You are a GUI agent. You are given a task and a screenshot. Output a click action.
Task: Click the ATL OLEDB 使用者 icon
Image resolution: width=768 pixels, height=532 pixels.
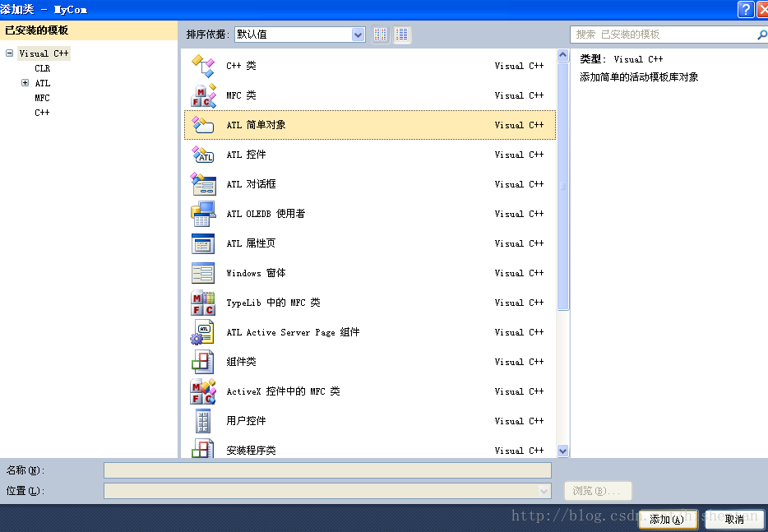click(x=203, y=214)
